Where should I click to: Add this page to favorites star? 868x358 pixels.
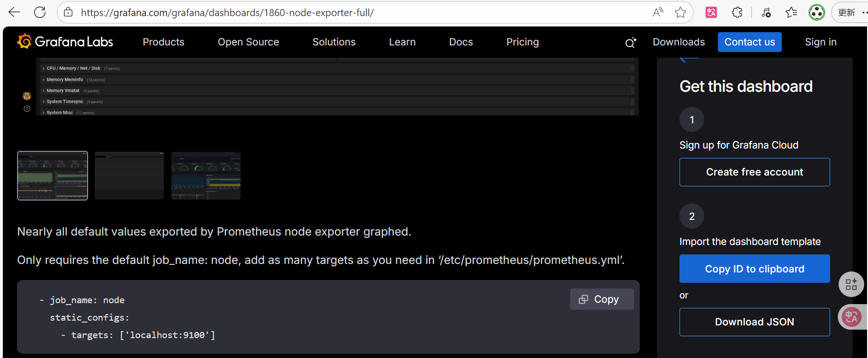680,12
